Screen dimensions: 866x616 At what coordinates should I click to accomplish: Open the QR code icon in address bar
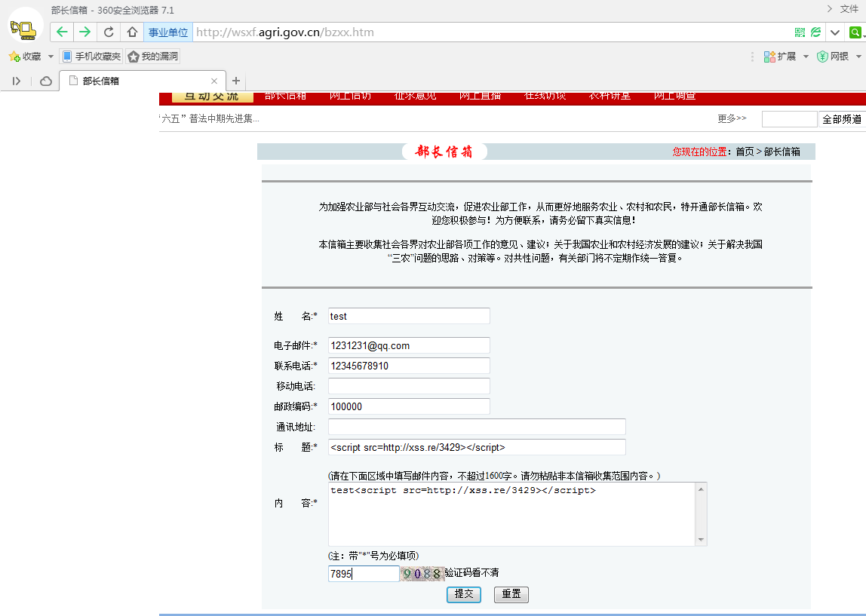800,32
